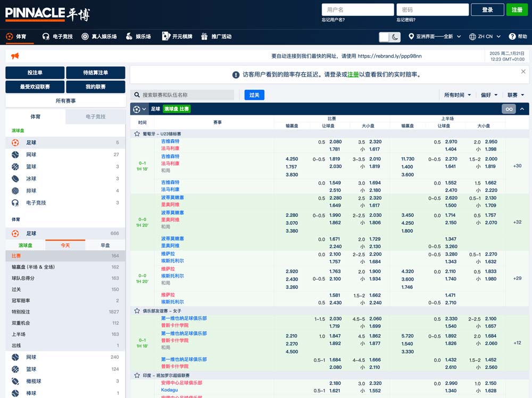Collapse the football section chevron
532x398 pixels.
pos(522,109)
